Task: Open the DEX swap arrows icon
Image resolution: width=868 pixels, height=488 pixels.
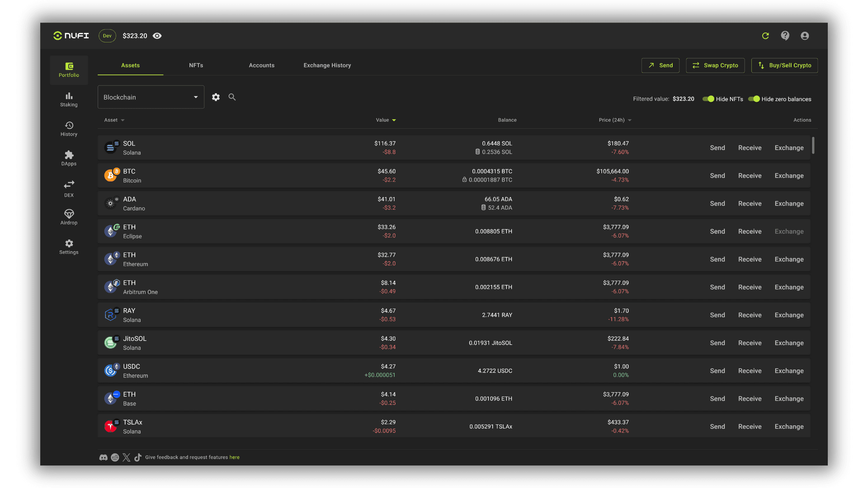Action: point(69,188)
